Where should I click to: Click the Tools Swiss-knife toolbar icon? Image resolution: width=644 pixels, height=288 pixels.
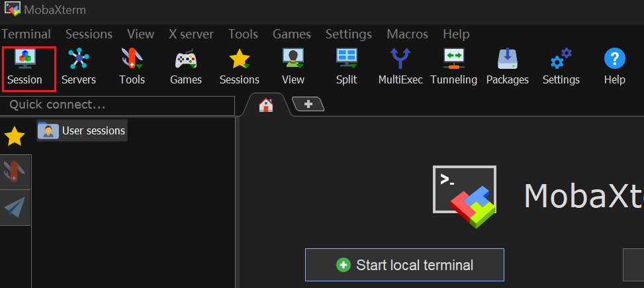(x=132, y=68)
